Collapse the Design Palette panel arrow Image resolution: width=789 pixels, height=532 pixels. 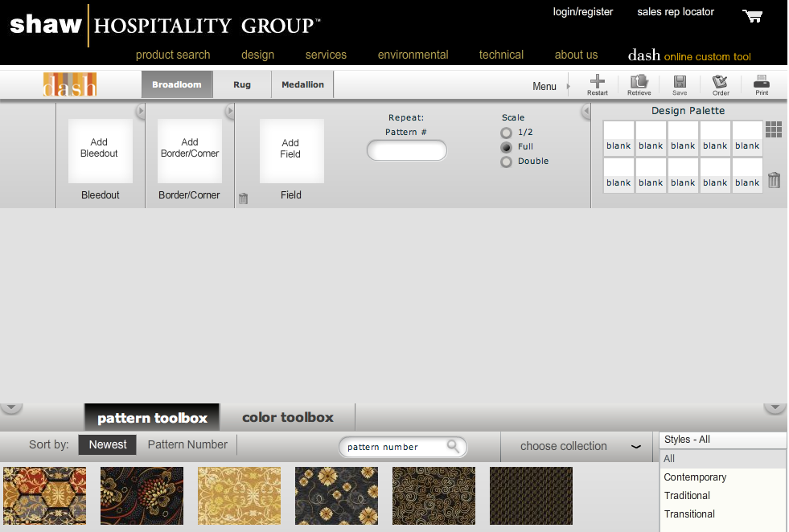click(586, 111)
